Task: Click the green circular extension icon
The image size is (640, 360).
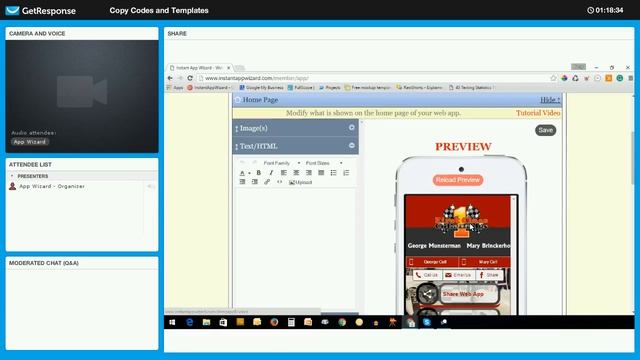Action: click(620, 78)
